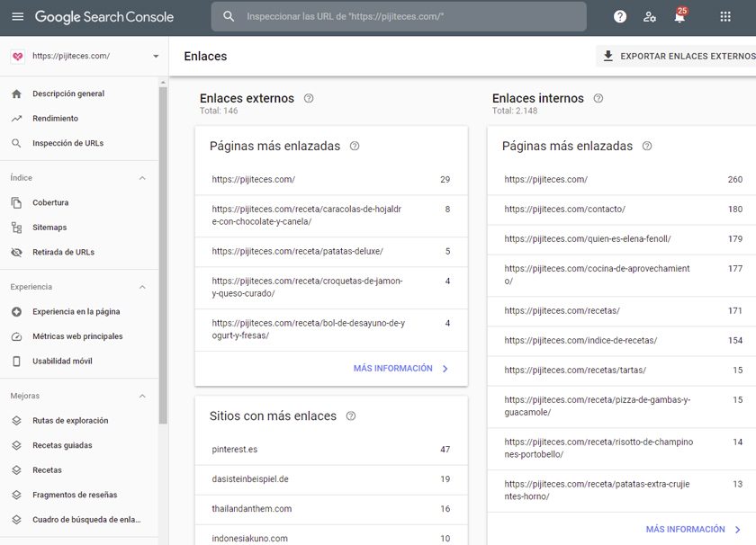Click the Métricas web principales gauge icon
The height and width of the screenshot is (545, 756).
16,336
